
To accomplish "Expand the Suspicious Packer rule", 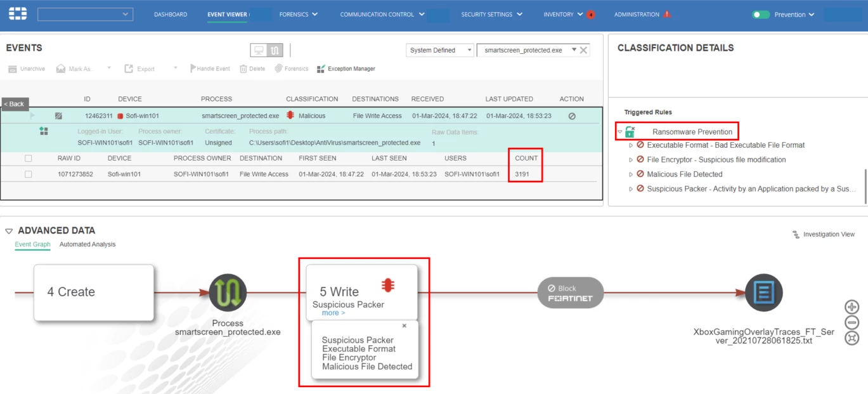I will coord(631,189).
